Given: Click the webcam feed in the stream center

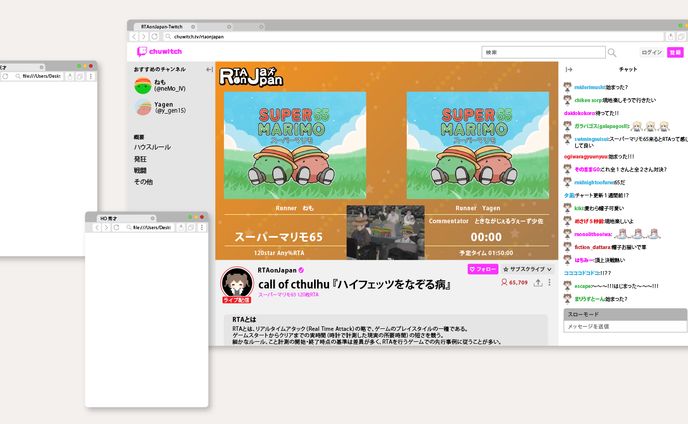Looking at the screenshot, I should (385, 232).
